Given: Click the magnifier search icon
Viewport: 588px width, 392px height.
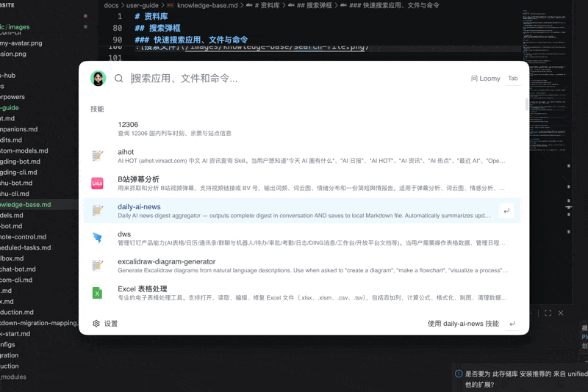Looking at the screenshot, I should click(119, 79).
